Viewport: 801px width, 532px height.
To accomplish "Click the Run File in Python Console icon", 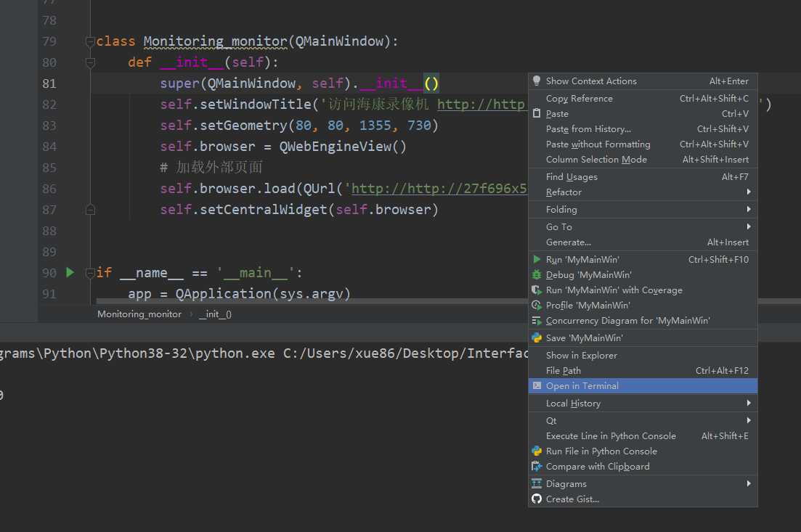I will click(537, 451).
